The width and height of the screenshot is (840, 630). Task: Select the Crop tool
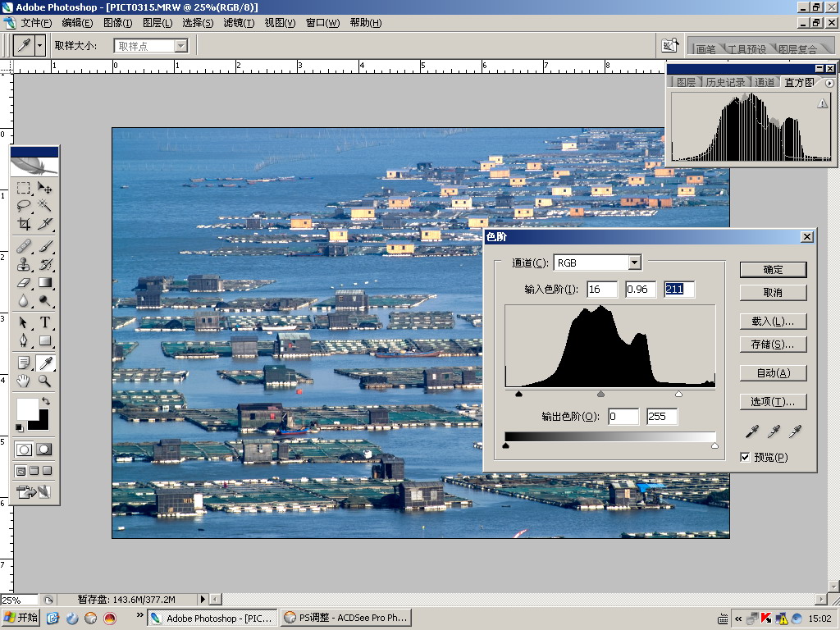click(24, 224)
